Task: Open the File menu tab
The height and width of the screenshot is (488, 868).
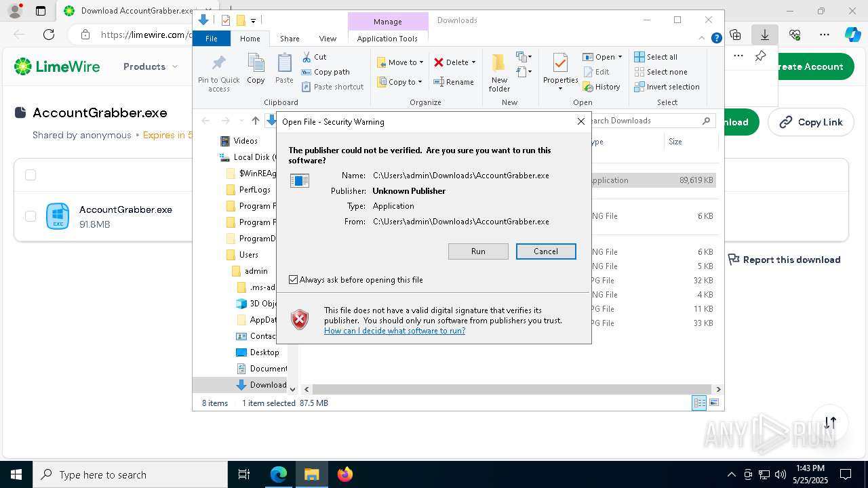Action: [212, 39]
